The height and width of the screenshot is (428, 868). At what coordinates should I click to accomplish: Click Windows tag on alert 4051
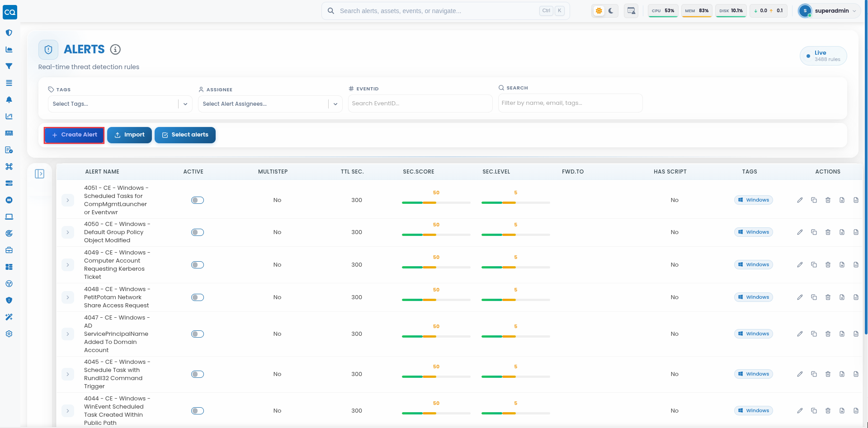tap(754, 200)
